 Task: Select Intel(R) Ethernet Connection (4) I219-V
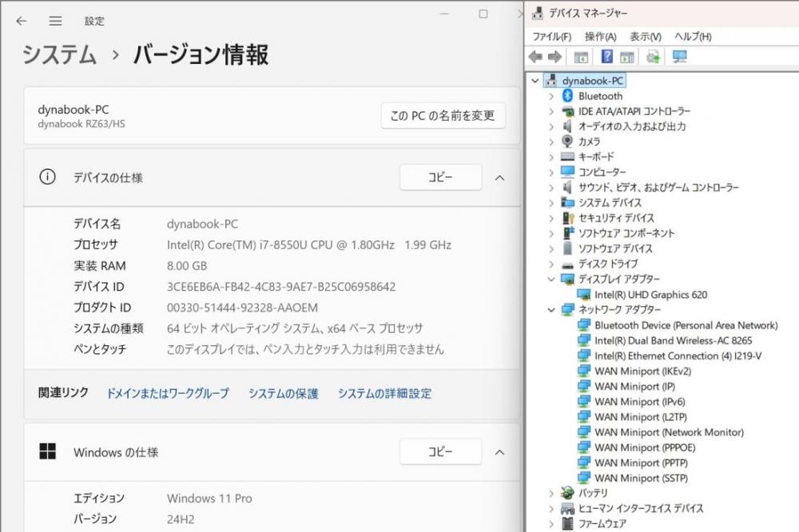pyautogui.click(x=678, y=355)
